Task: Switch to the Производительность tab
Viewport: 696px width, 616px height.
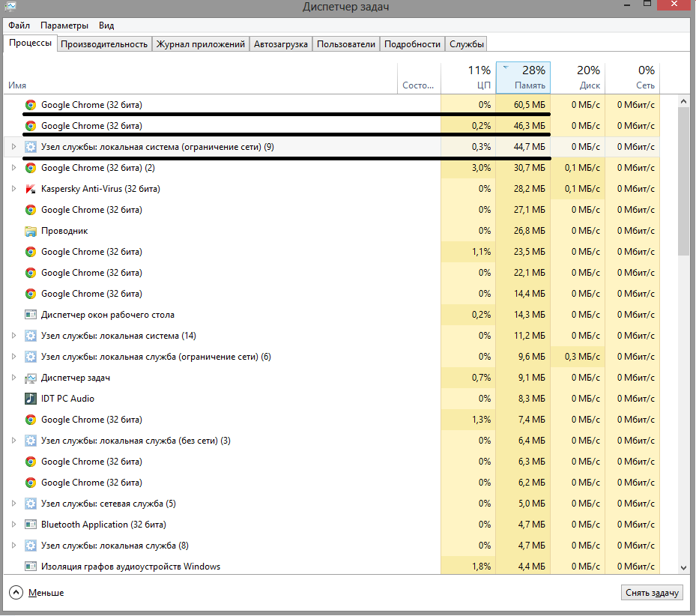Action: [x=104, y=44]
